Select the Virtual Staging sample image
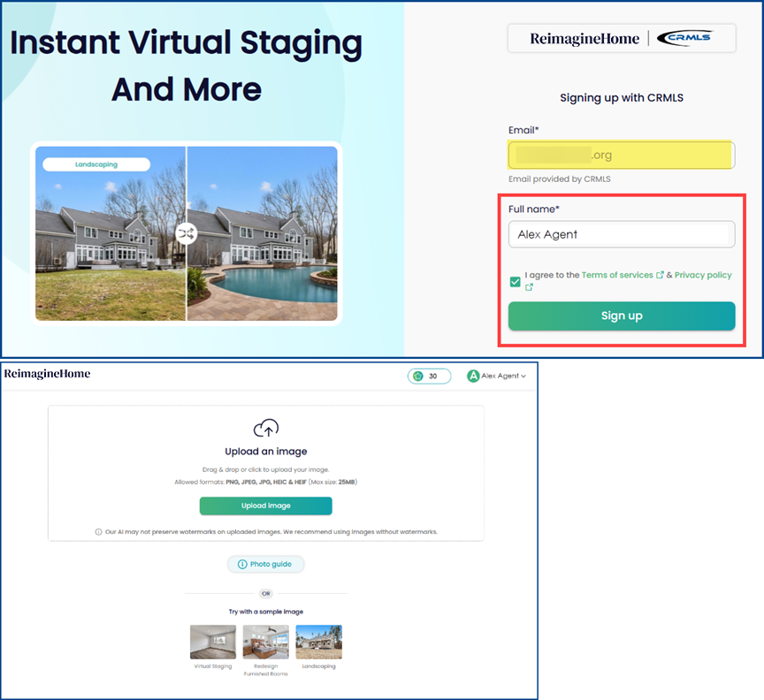The height and width of the screenshot is (700, 764). point(213,642)
